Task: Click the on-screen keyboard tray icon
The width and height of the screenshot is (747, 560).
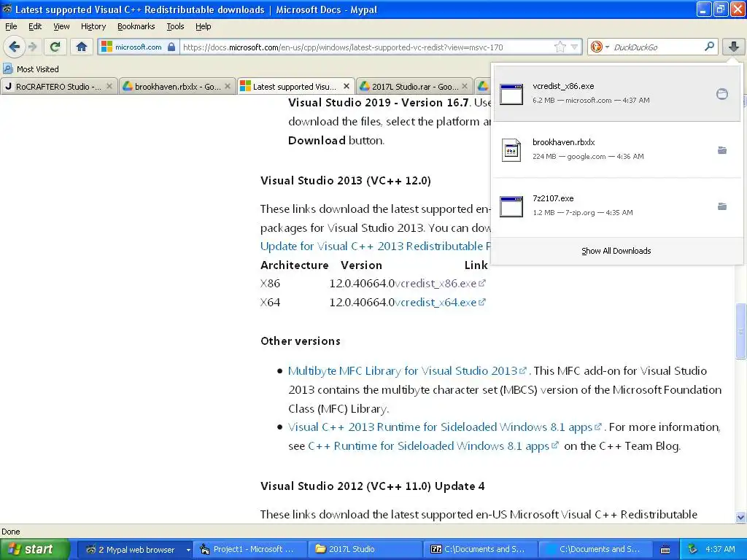Action: point(665,550)
